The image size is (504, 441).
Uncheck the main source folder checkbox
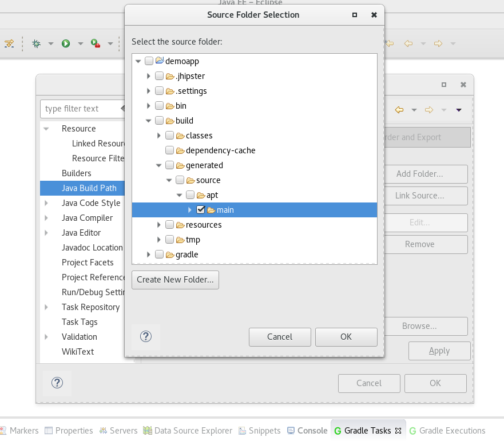click(x=201, y=210)
